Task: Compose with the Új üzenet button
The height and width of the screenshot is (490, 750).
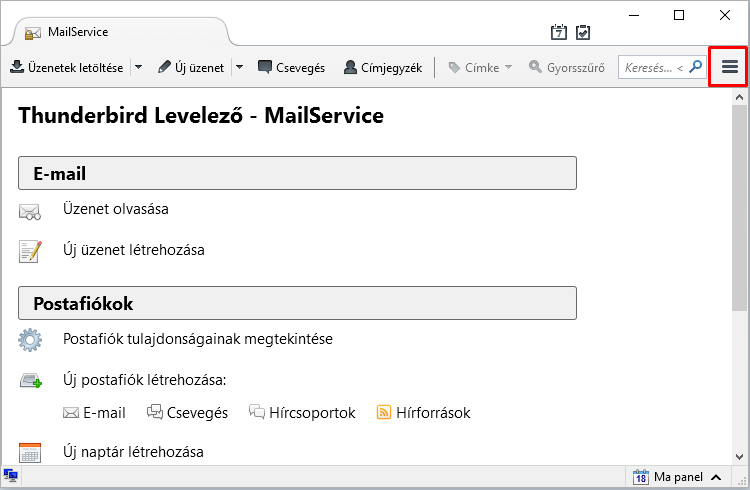Action: pos(191,67)
